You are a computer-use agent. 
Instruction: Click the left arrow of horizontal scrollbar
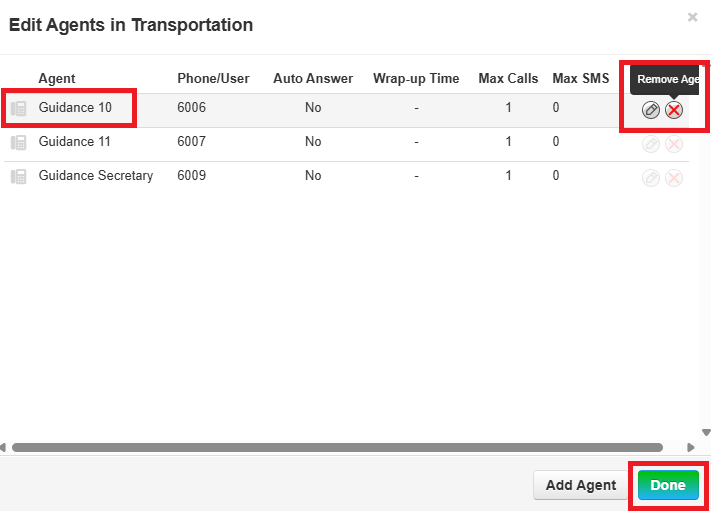click(4, 447)
